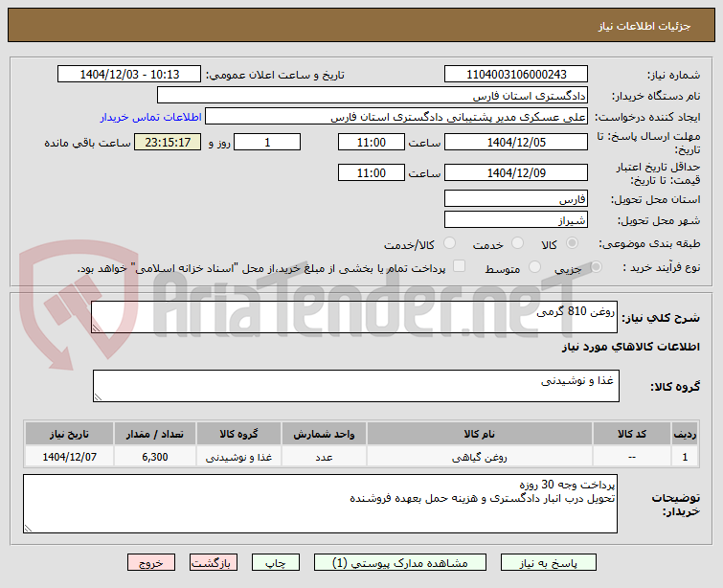Click the اطلاعات کالاهای مورد نیاز heading
Viewport: 723px width, 588px height.
coord(630,347)
